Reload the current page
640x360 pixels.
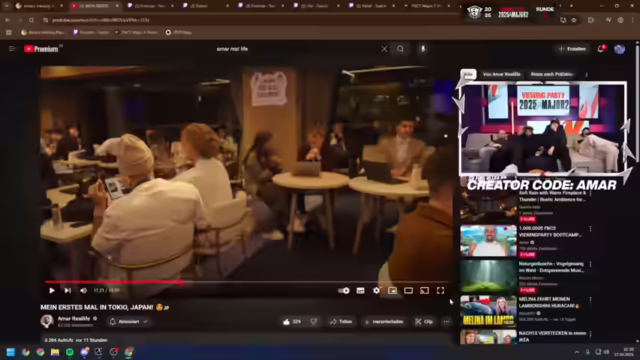tap(31, 20)
